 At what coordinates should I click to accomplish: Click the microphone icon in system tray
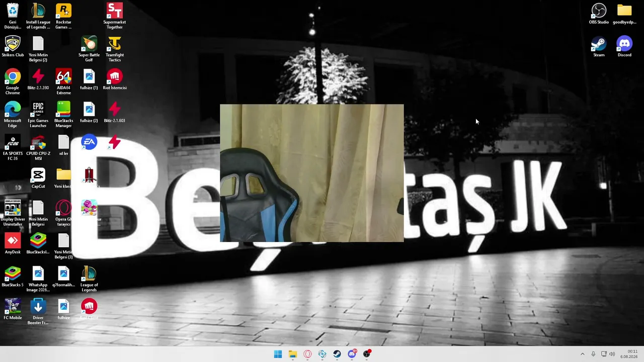tap(593, 354)
